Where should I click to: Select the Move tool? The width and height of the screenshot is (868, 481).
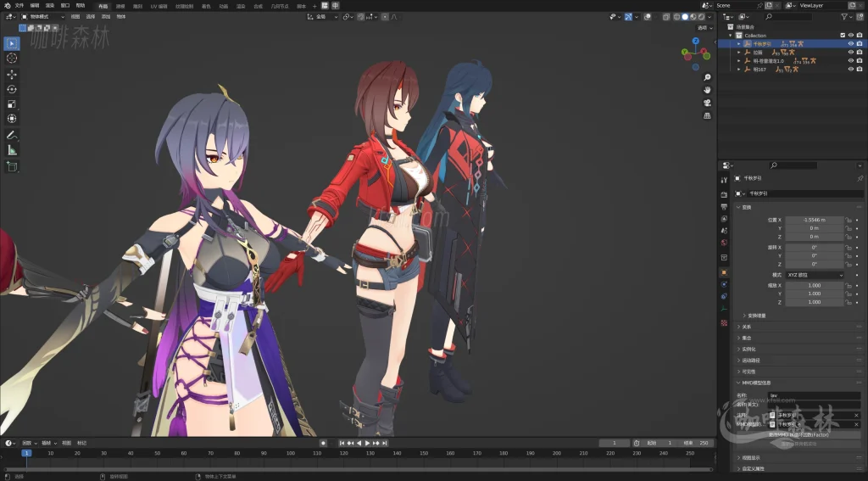12,75
